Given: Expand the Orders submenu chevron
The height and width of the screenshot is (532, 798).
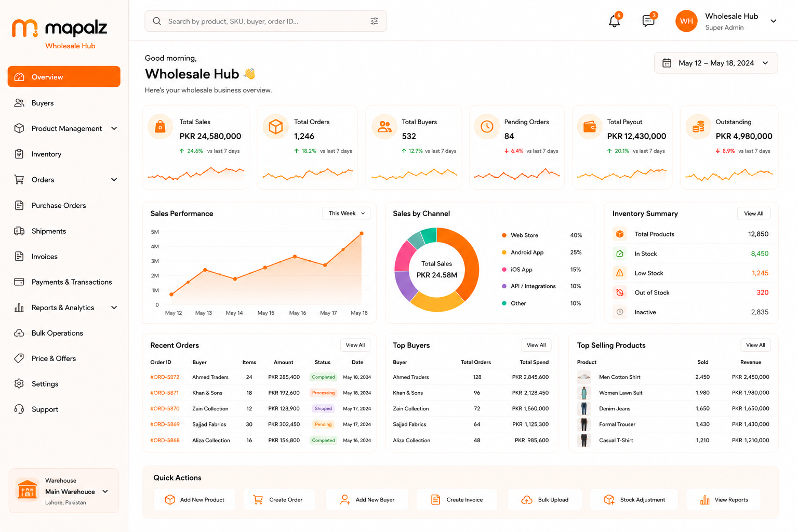Looking at the screenshot, I should (x=114, y=180).
